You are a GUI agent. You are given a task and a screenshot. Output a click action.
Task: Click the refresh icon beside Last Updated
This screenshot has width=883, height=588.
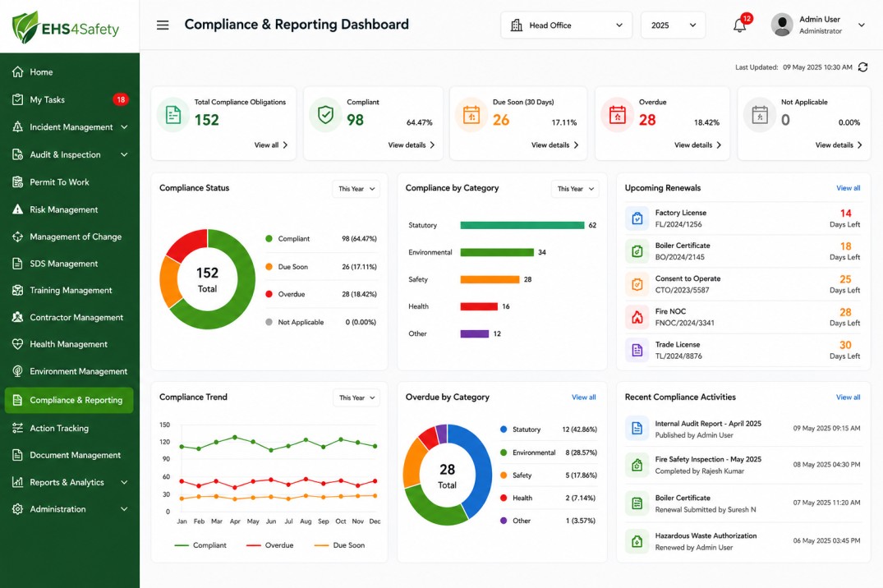coord(862,67)
